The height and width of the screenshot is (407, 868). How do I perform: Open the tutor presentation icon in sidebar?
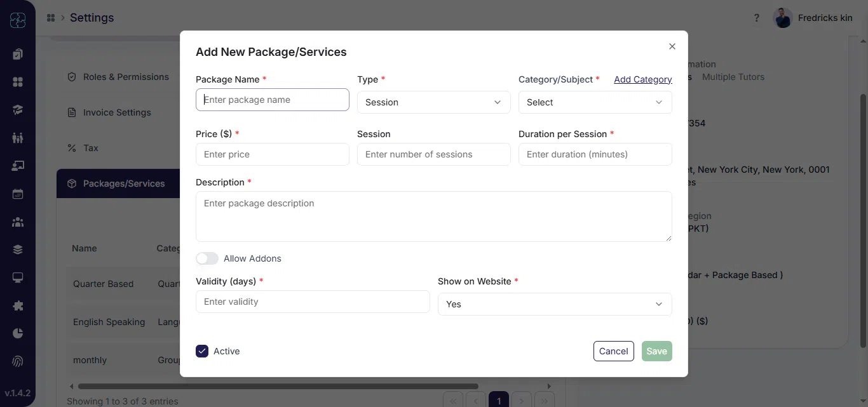18,166
